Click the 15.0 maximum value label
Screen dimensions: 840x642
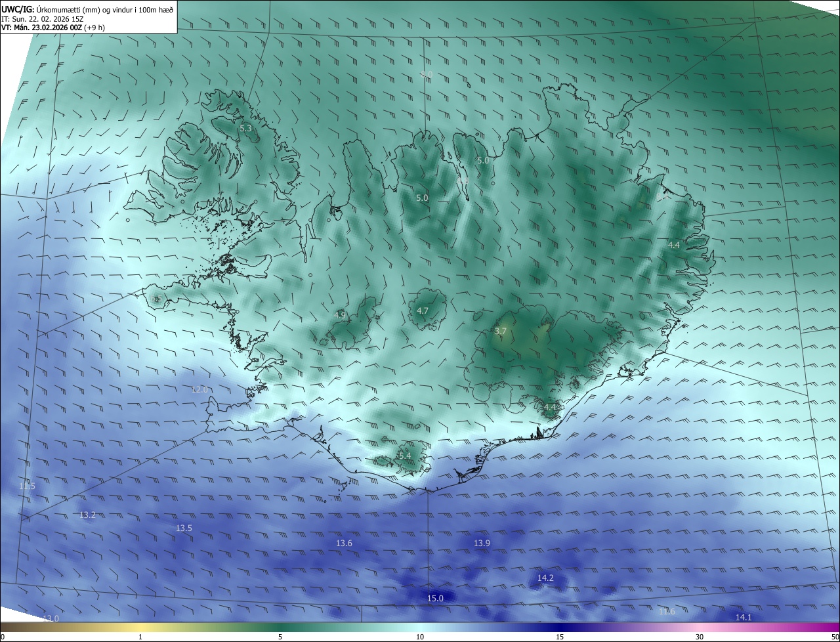[435, 599]
